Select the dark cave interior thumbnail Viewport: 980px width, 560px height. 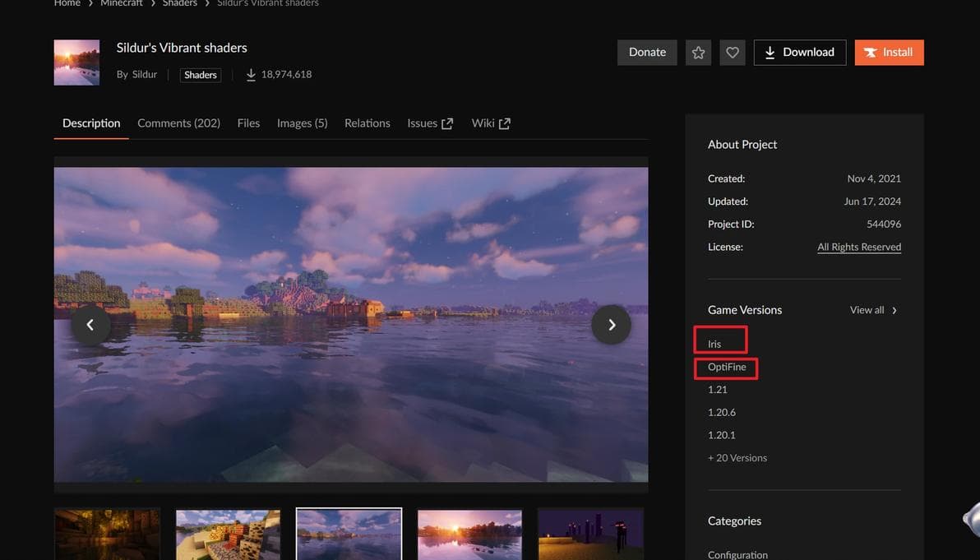pyautogui.click(x=107, y=535)
